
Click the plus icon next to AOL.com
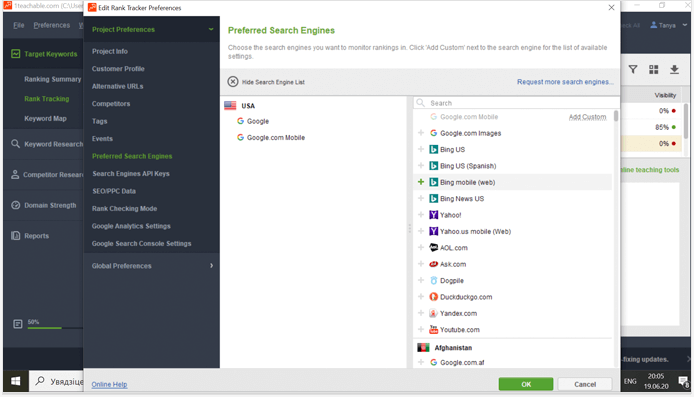click(421, 247)
